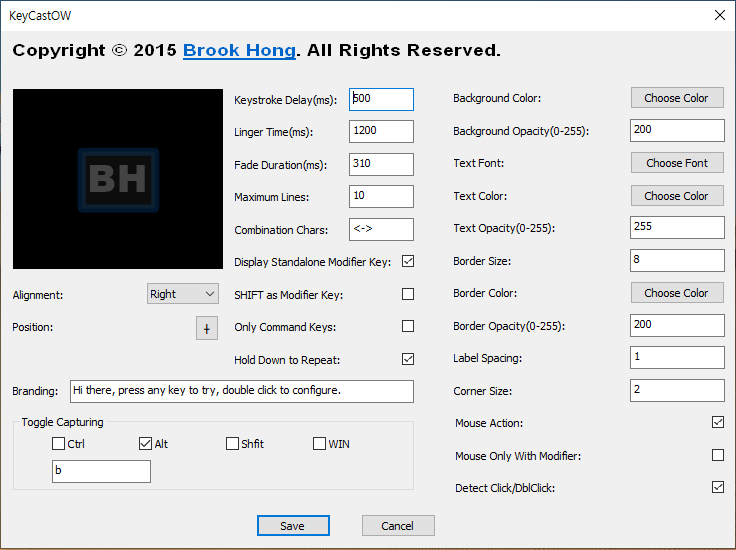736x550 pixels.
Task: Edit the Border Size field
Action: pyautogui.click(x=677, y=260)
